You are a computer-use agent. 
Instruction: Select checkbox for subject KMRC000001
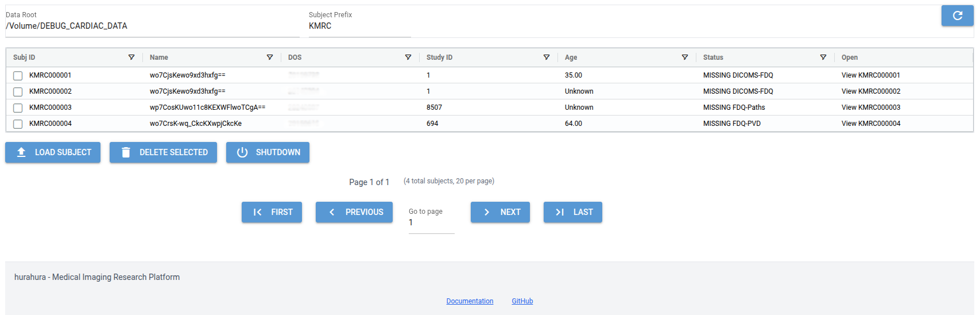[18, 76]
